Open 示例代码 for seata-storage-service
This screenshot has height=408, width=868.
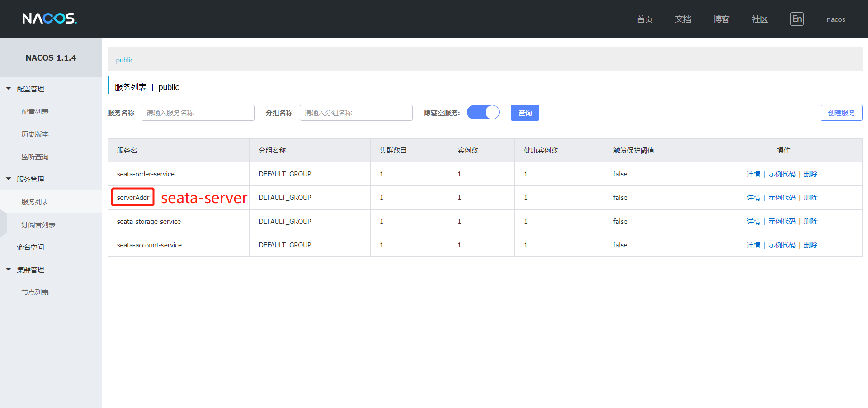click(782, 222)
